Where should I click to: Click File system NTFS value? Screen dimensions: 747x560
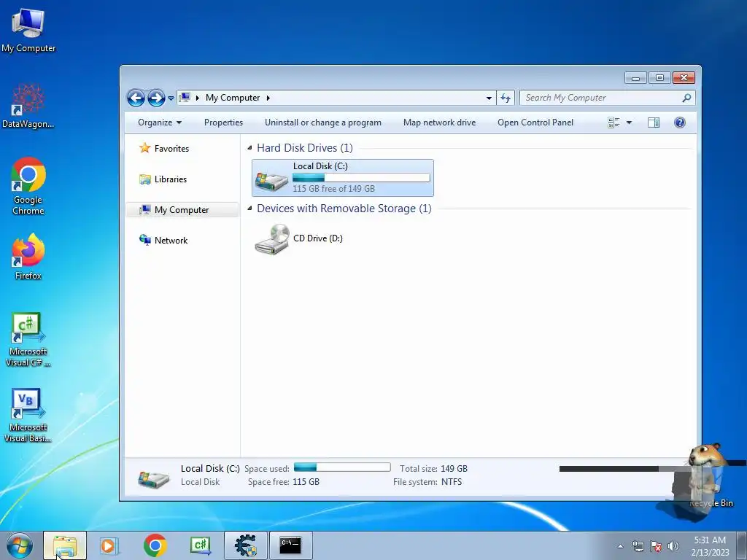click(451, 482)
